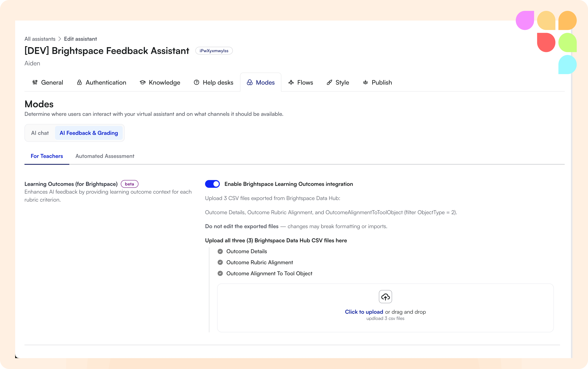This screenshot has width=588, height=369.
Task: Click the Knowledge graduation cap icon
Action: (143, 82)
